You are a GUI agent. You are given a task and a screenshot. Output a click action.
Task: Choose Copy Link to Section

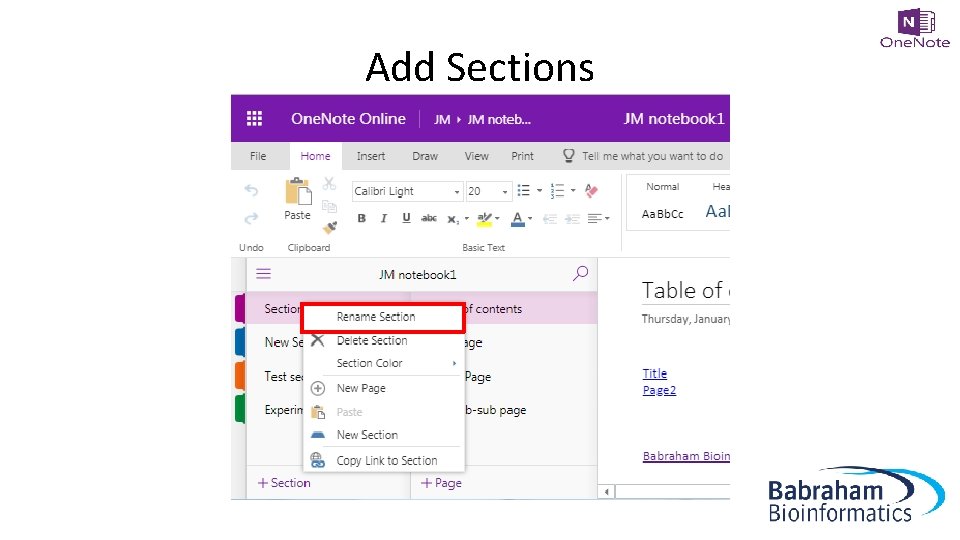pos(383,460)
